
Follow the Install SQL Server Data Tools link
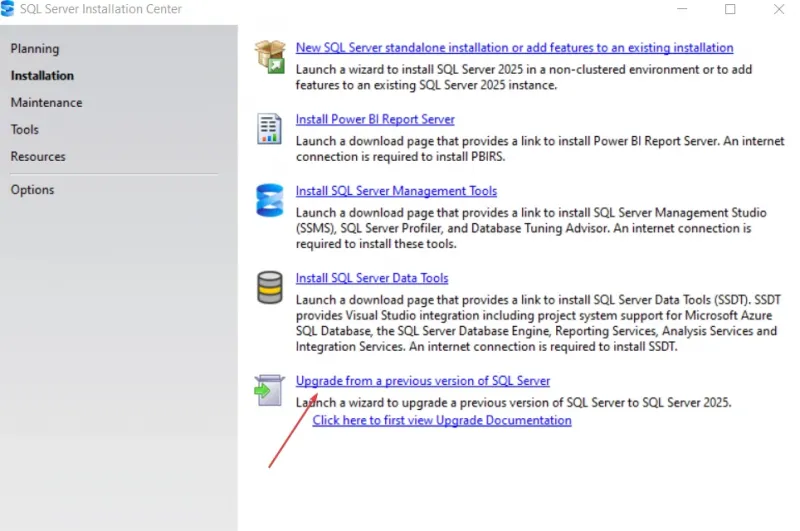372,278
